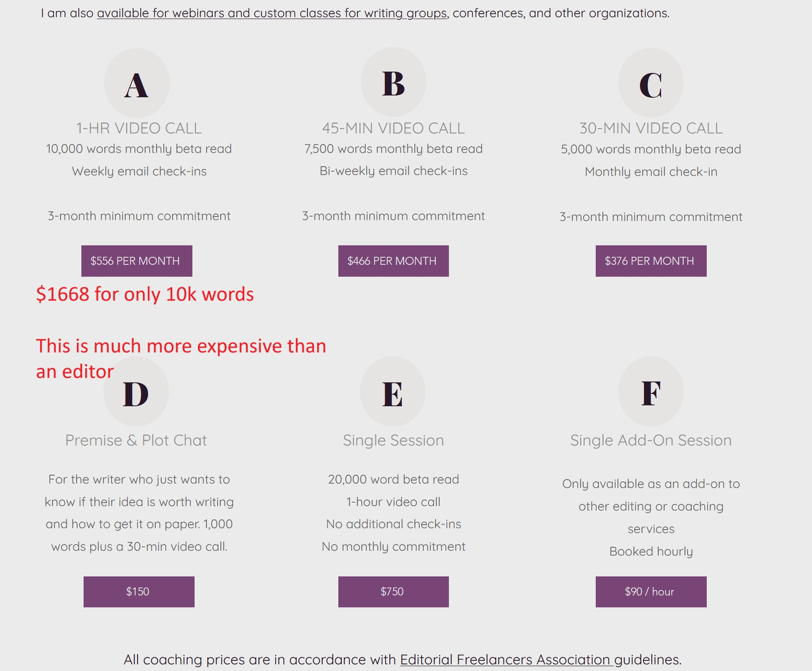
Task: Click the circular letter A plan icon
Action: pyautogui.click(x=136, y=83)
